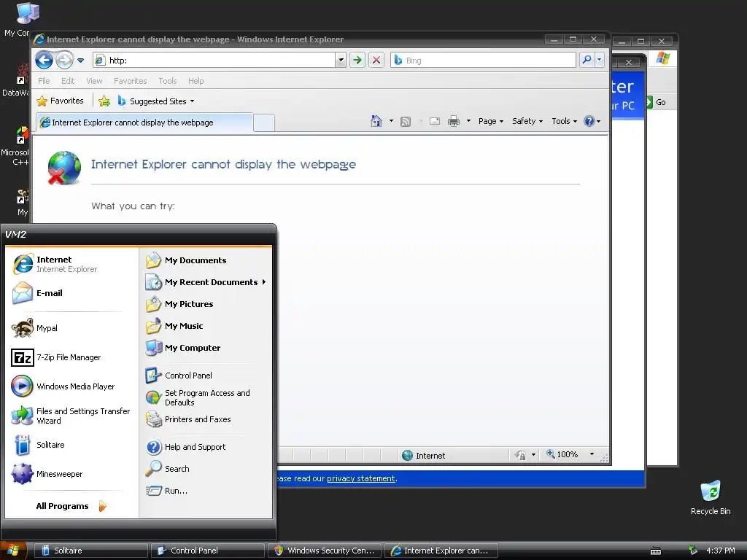Open My Pictures folder

(206, 304)
